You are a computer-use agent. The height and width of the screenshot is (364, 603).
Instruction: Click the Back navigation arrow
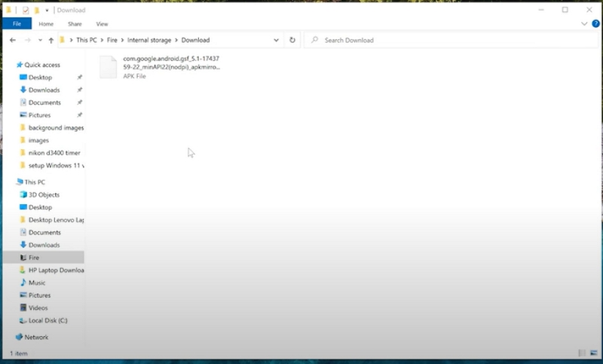tap(13, 40)
